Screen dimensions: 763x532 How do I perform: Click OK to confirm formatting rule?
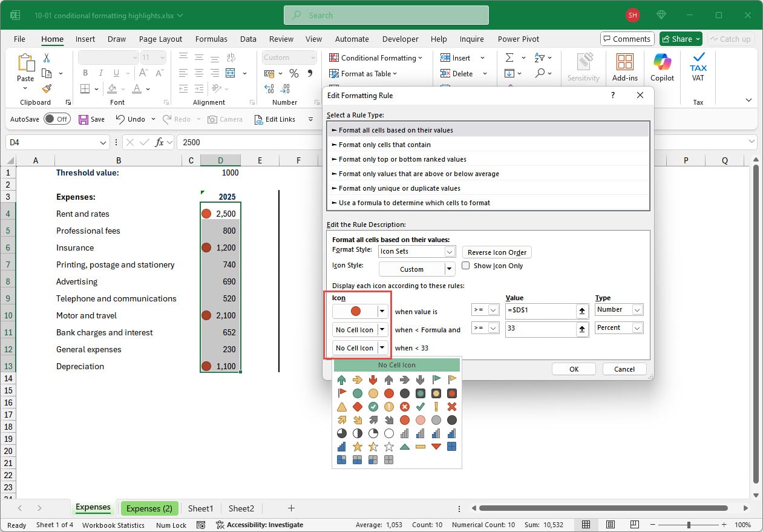tap(574, 369)
